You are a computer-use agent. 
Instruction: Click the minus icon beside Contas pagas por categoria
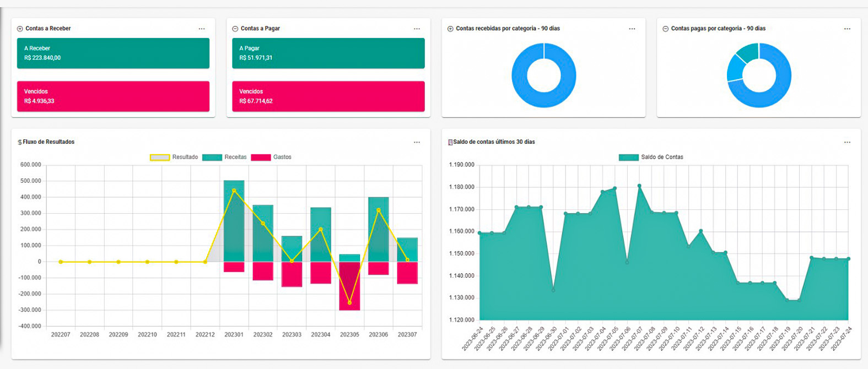point(665,29)
